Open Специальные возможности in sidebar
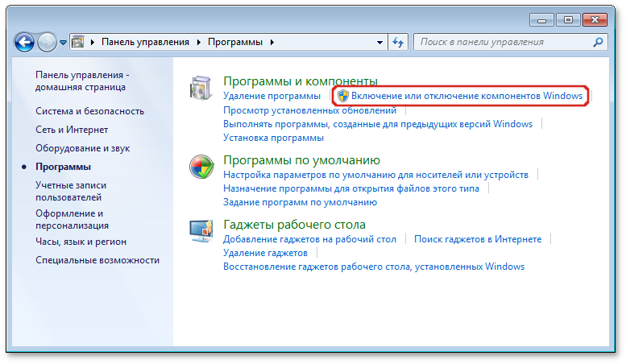This screenshot has width=626, height=364. (x=97, y=260)
